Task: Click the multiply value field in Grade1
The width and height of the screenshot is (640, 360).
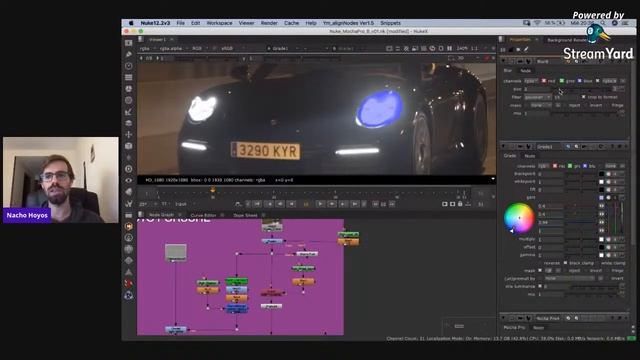Action: point(551,239)
